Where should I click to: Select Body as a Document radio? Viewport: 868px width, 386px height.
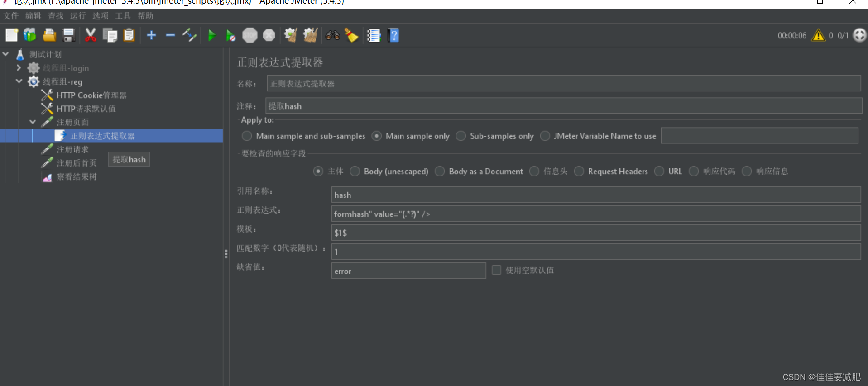click(440, 171)
